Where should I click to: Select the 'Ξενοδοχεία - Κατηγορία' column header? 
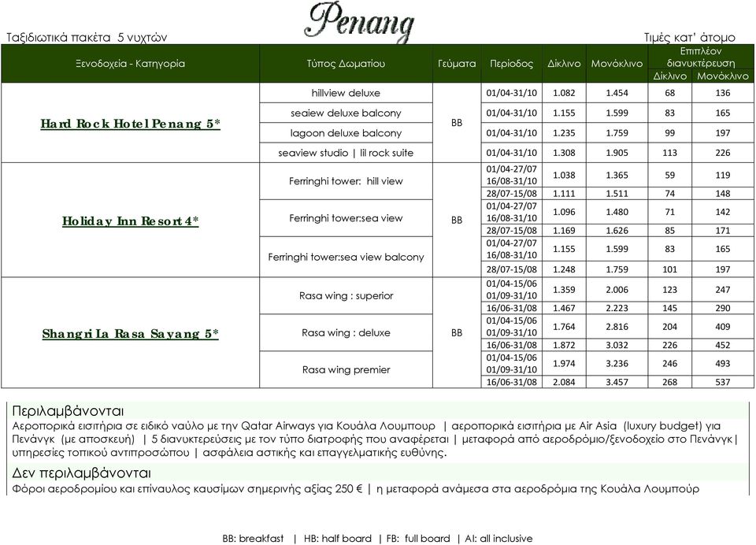click(130, 64)
